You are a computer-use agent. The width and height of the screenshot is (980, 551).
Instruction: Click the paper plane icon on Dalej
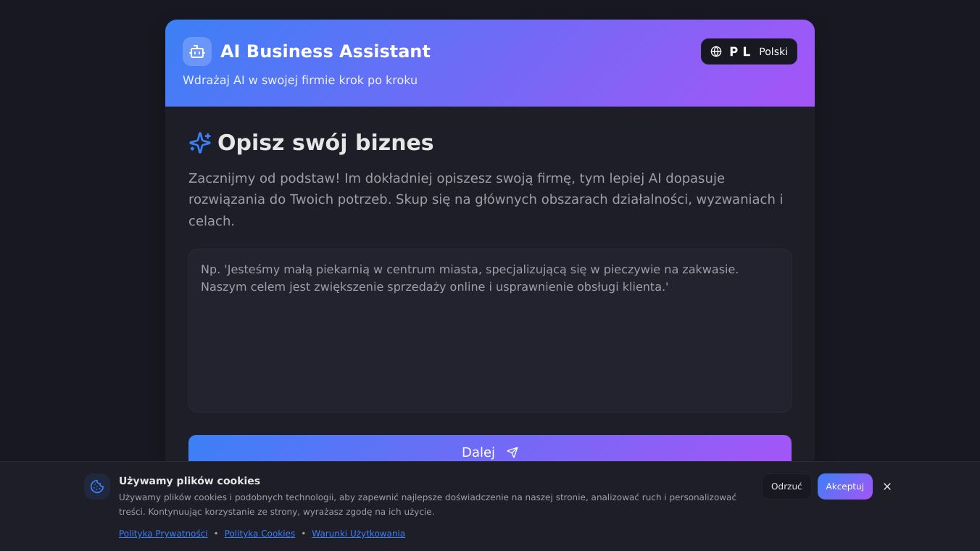(512, 452)
